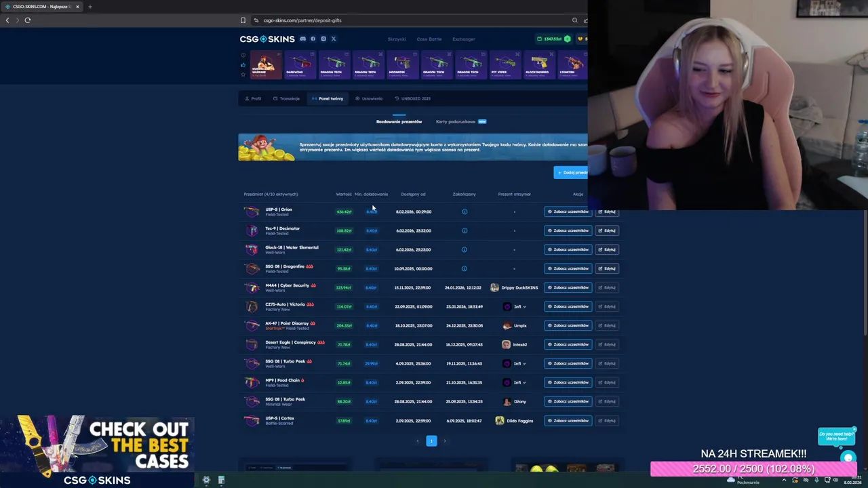This screenshot has width=868, height=488.
Task: Open the UNBOXED 2025 tab
Action: [413, 98]
